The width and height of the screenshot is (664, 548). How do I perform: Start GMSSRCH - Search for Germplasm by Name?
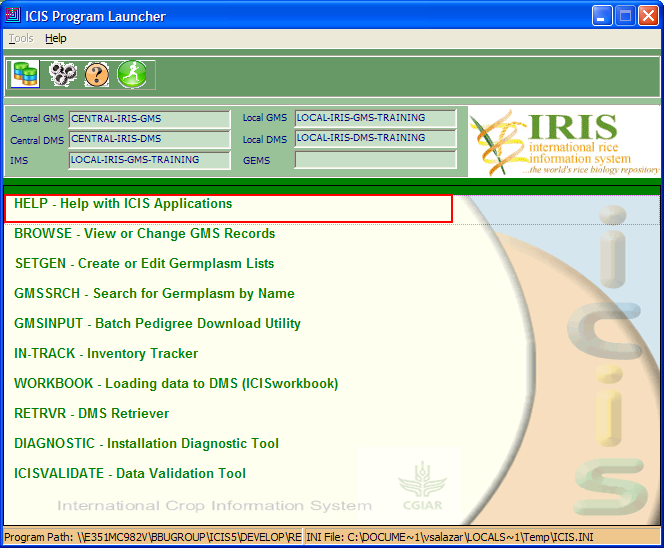point(154,293)
